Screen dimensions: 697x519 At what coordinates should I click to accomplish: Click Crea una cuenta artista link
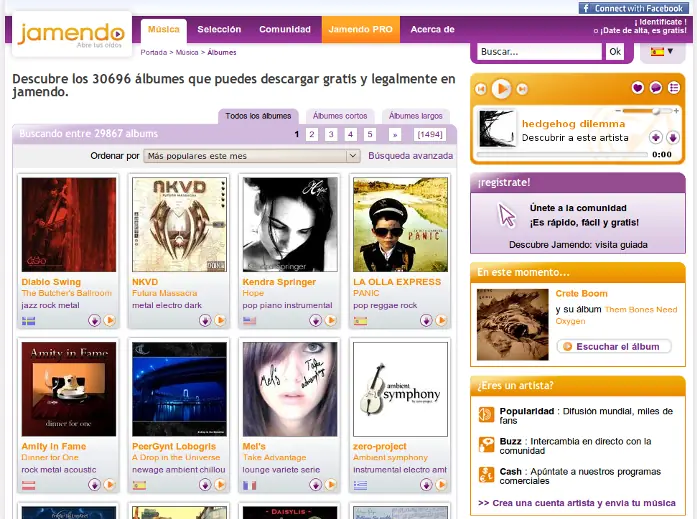[x=577, y=503]
